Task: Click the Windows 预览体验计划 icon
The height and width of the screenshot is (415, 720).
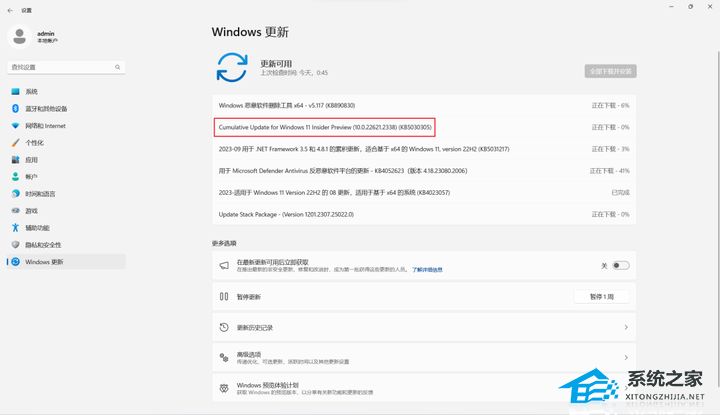Action: (x=224, y=388)
